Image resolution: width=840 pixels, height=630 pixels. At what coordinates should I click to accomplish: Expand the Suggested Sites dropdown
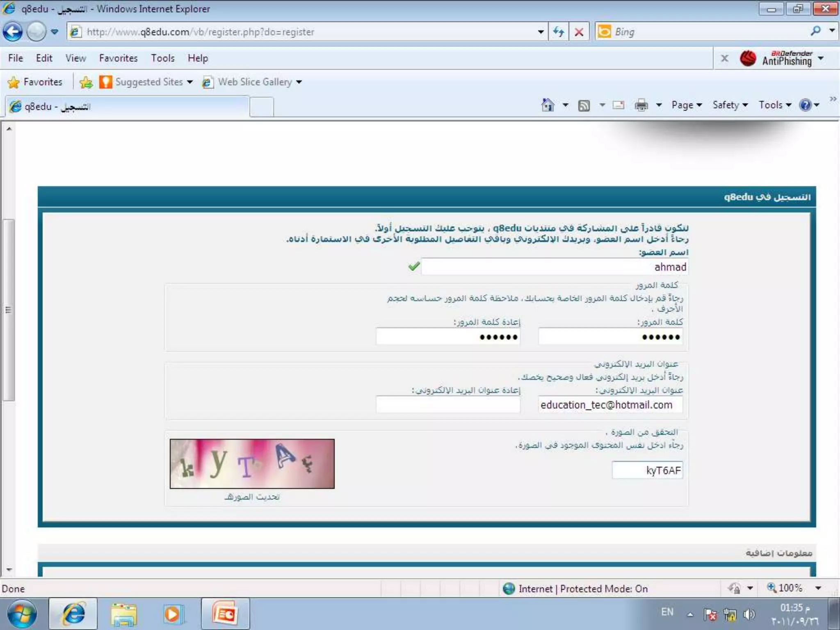(x=189, y=82)
